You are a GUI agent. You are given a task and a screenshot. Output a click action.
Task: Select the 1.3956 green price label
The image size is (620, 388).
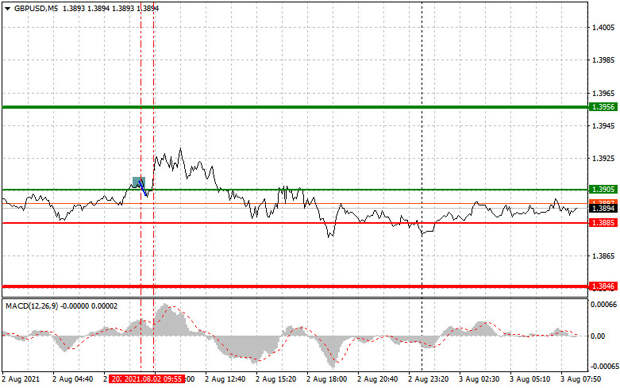click(603, 107)
